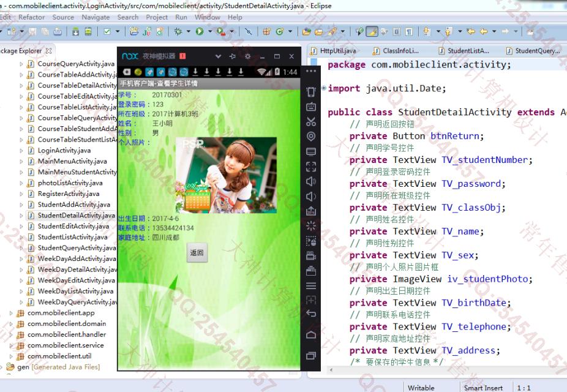Click the Nox volume up icon
The image size is (567, 392).
coord(311,181)
